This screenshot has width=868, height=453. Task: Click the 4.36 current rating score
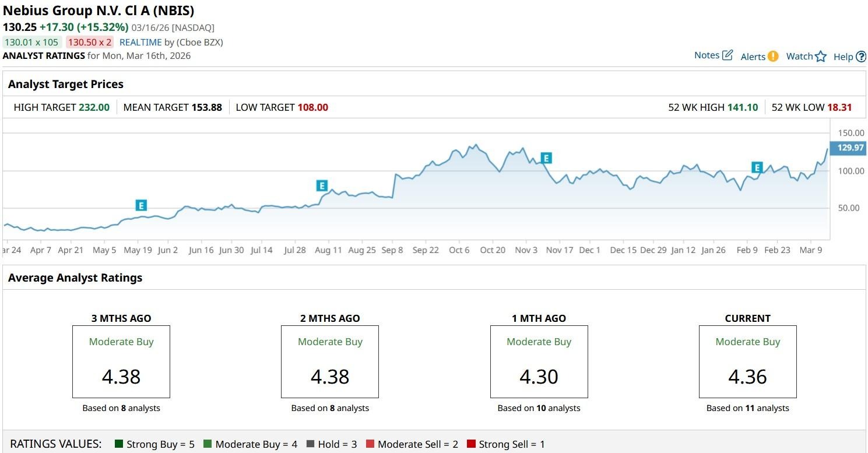click(x=748, y=377)
